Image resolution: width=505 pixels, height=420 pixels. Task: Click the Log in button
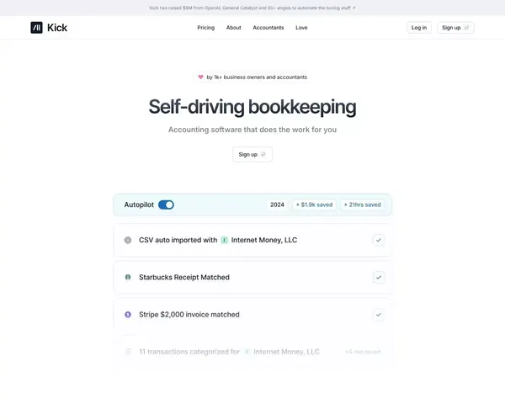[x=419, y=28]
